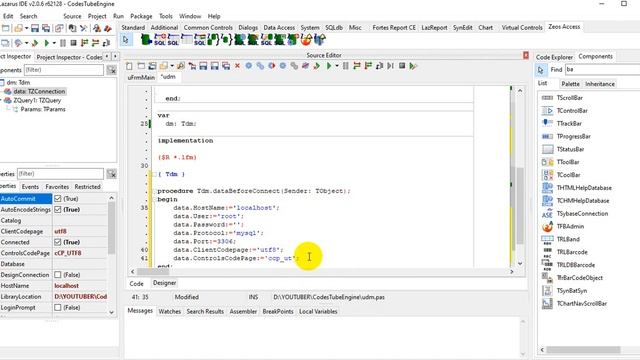
Task: Click new unit icon in editor toolbar
Action: point(129,66)
